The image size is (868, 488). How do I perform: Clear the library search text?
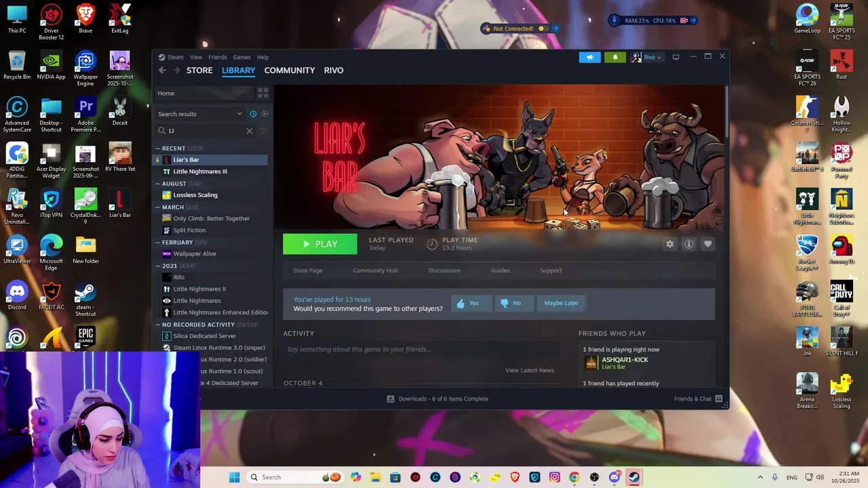tap(250, 131)
